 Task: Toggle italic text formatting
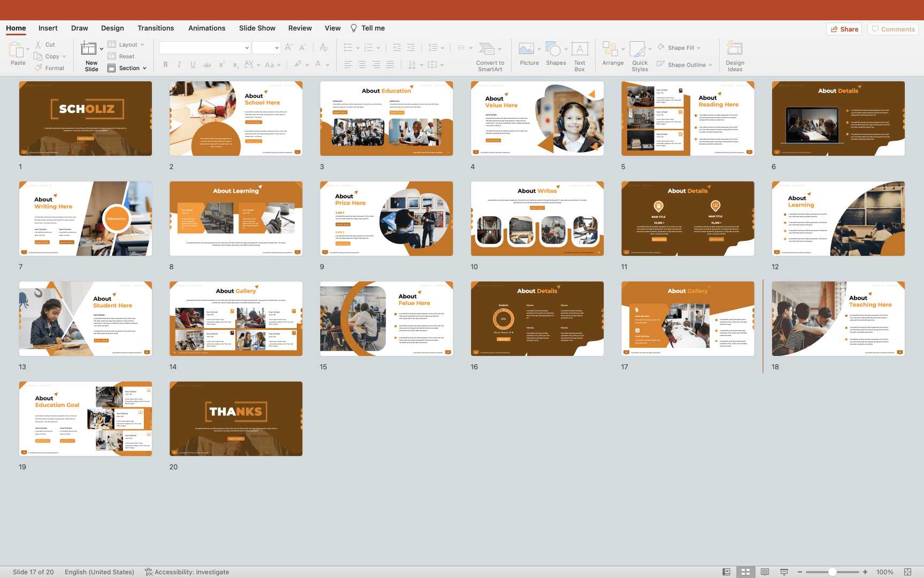[179, 65]
